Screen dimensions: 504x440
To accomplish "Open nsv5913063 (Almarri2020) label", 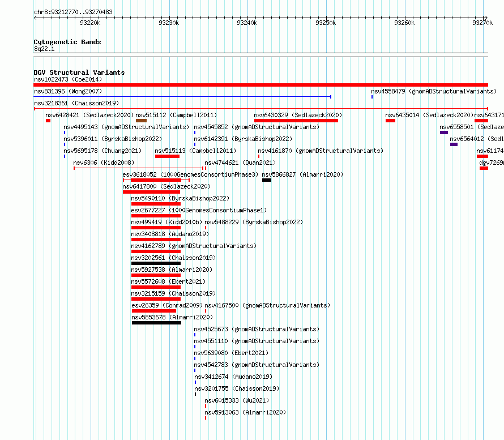I will pyautogui.click(x=245, y=412).
